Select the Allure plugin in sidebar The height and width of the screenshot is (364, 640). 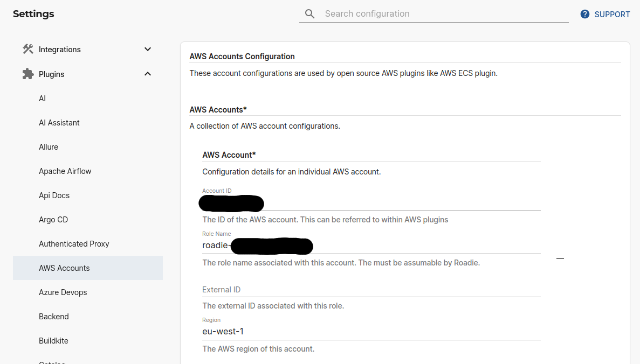pos(49,146)
